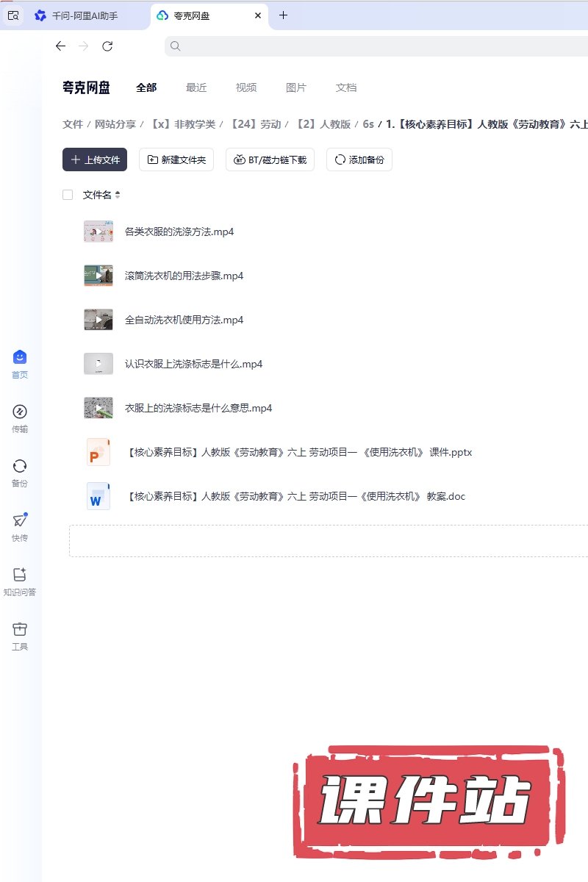The width and height of the screenshot is (588, 882).
Task: Sort files using the 文件名 sort arrow
Action: click(118, 195)
